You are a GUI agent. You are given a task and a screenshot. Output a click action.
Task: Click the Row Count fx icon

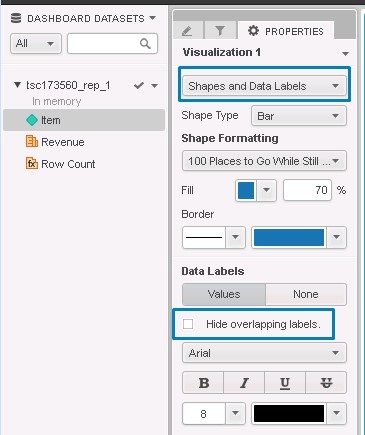pyautogui.click(x=32, y=164)
